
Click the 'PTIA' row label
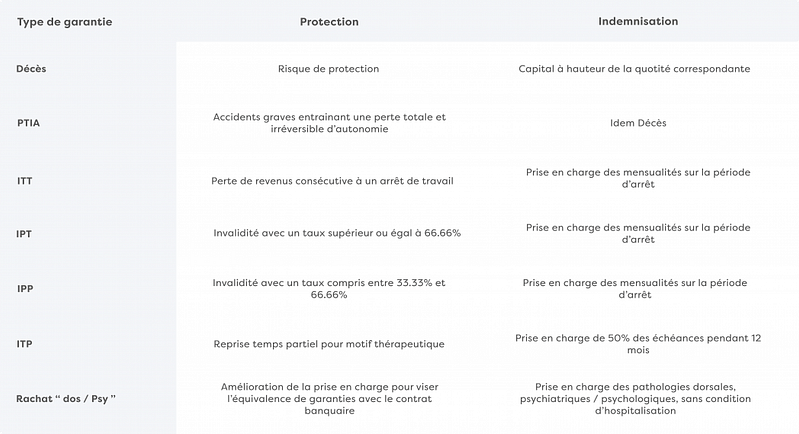pyautogui.click(x=29, y=123)
